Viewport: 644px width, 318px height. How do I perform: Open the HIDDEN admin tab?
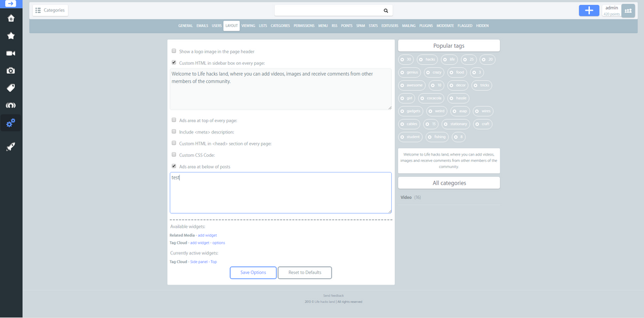tap(482, 26)
